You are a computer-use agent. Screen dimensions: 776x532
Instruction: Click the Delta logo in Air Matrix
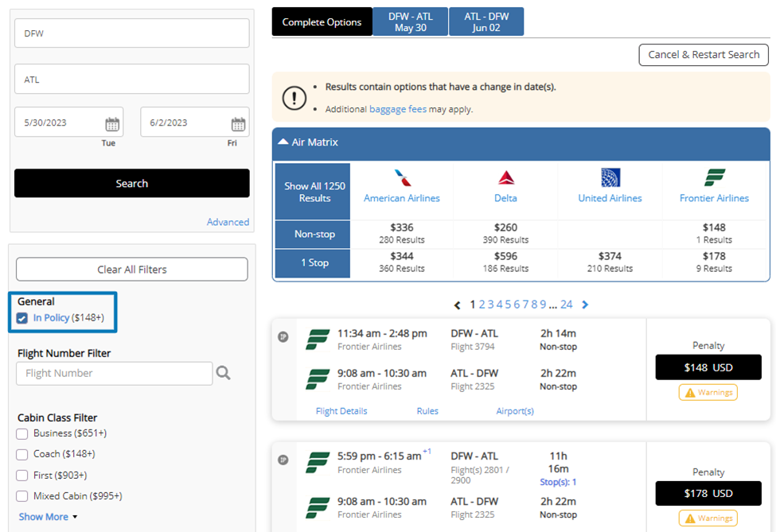505,177
